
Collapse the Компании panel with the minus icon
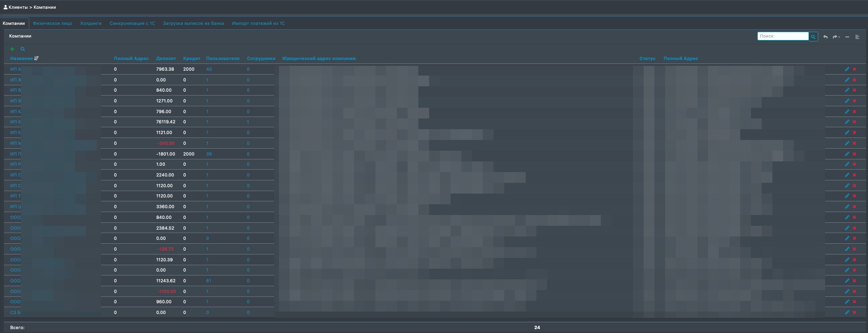click(847, 37)
